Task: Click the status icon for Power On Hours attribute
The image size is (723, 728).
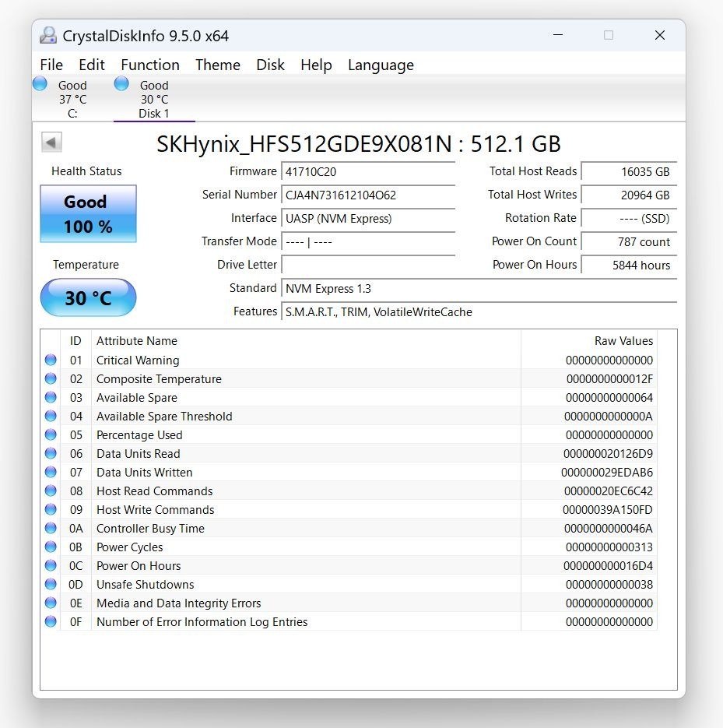Action: click(x=51, y=565)
